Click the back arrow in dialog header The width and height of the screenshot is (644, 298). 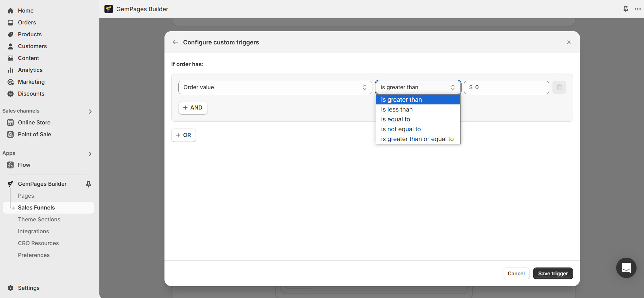pyautogui.click(x=175, y=42)
